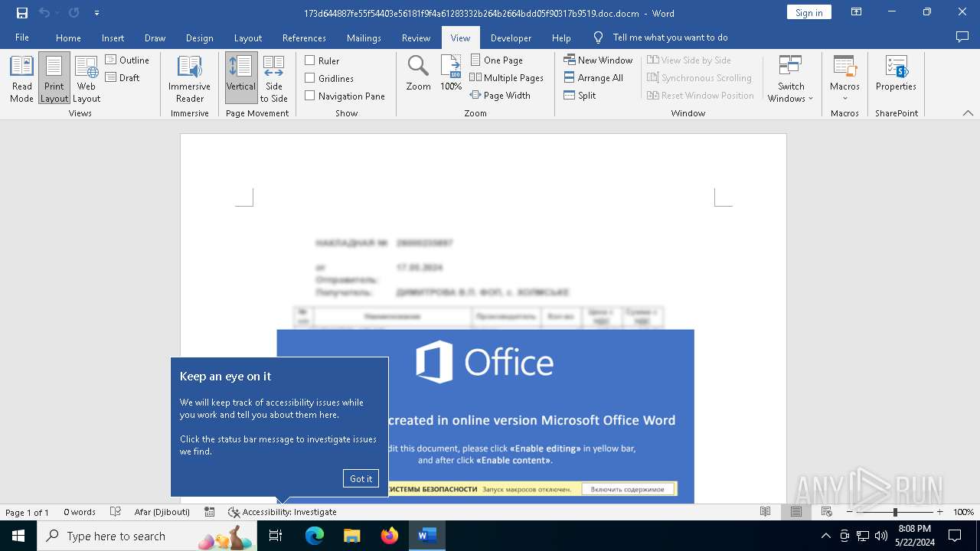Screen dimensions: 980x551
Task: Switch to the Layout tab
Action: click(x=247, y=37)
